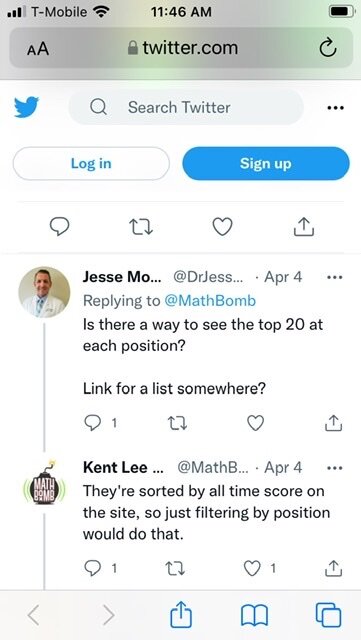Reply to the main tweet via its comment icon
The image size is (361, 640).
[59, 227]
